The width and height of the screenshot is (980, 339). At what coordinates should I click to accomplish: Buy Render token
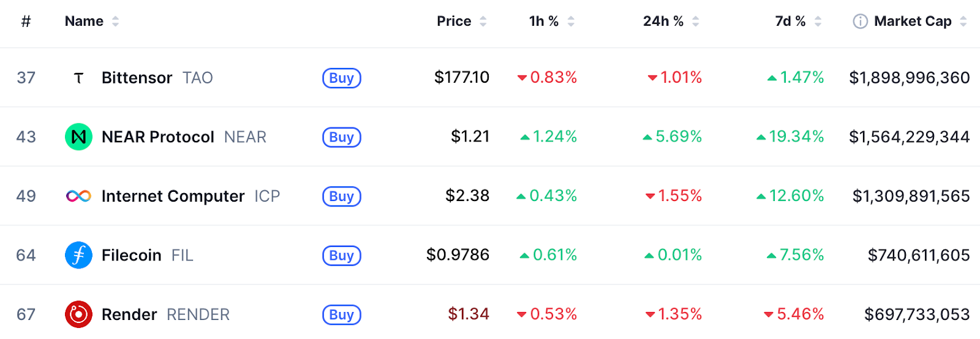[x=341, y=314]
